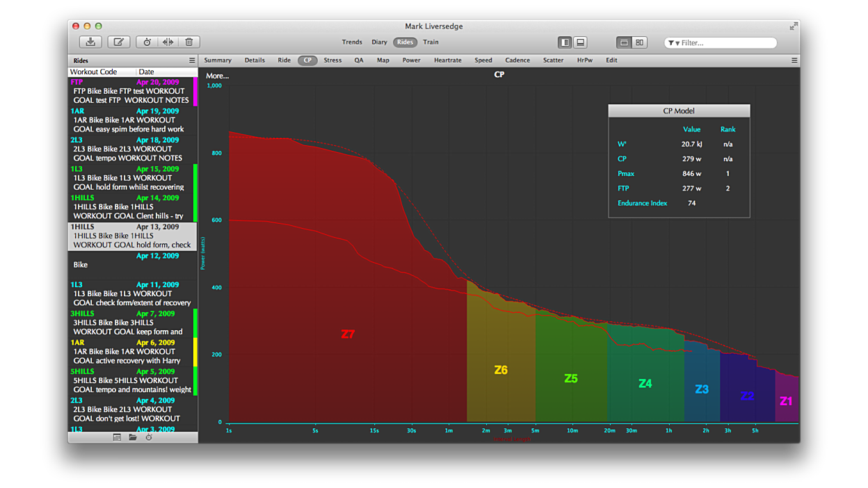Open the chart bar menu at far right
The width and height of the screenshot is (868, 488).
pos(794,60)
